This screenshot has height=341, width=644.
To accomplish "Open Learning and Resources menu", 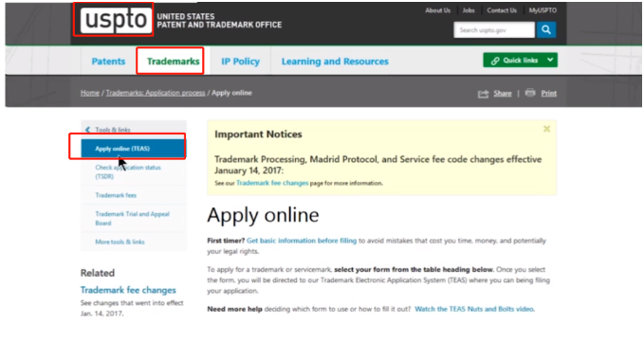I will pyautogui.click(x=335, y=62).
